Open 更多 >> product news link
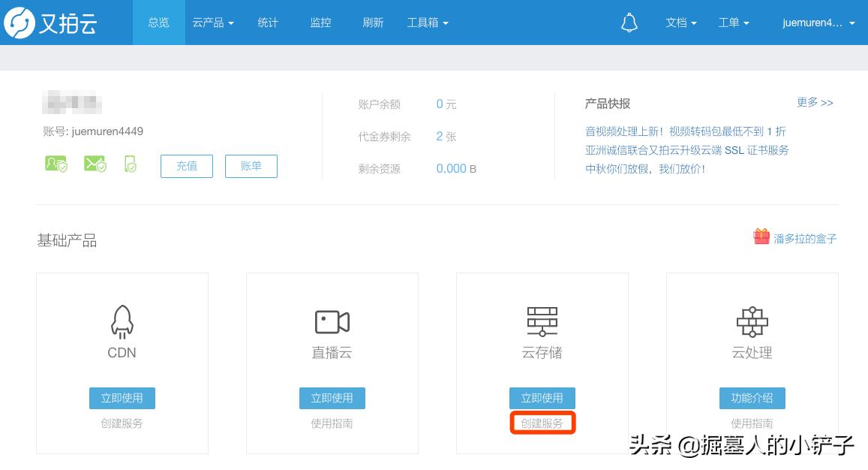 coord(815,103)
